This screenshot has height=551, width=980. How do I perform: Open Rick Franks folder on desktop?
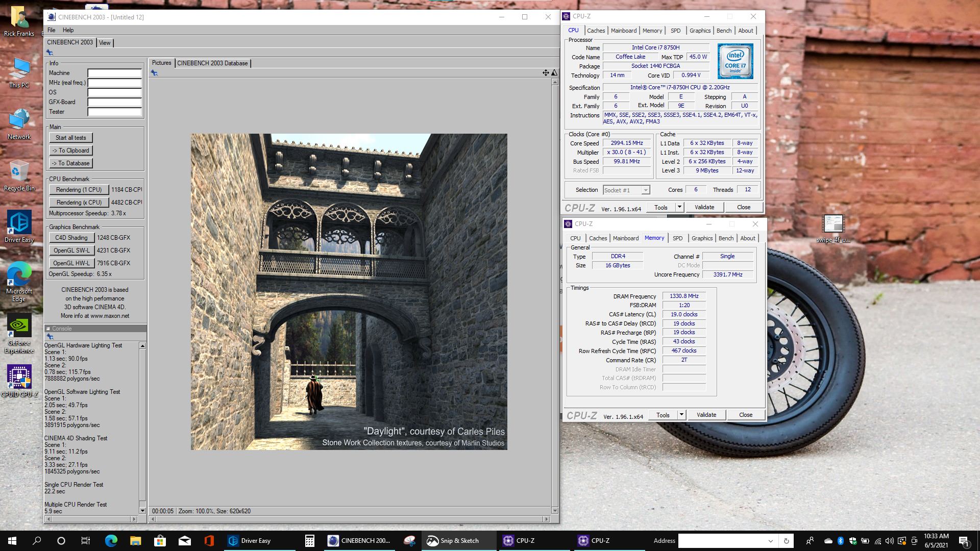[x=19, y=22]
